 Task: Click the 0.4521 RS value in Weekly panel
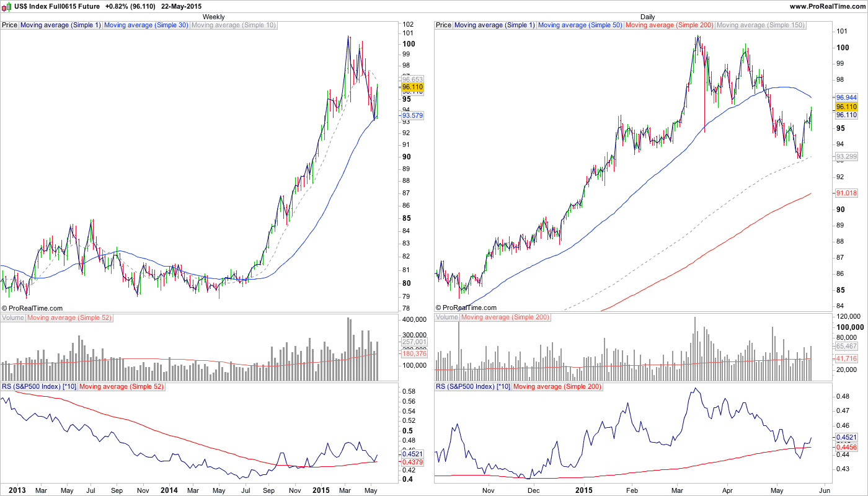(413, 453)
